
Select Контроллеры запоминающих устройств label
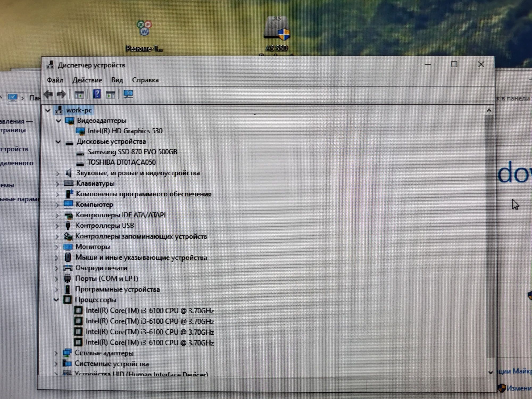(x=141, y=236)
